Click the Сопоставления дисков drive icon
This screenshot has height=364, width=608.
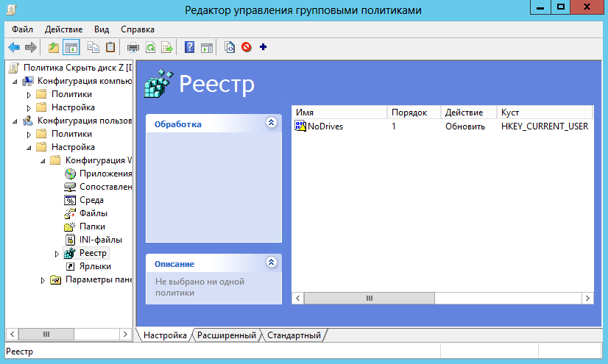[x=70, y=187]
